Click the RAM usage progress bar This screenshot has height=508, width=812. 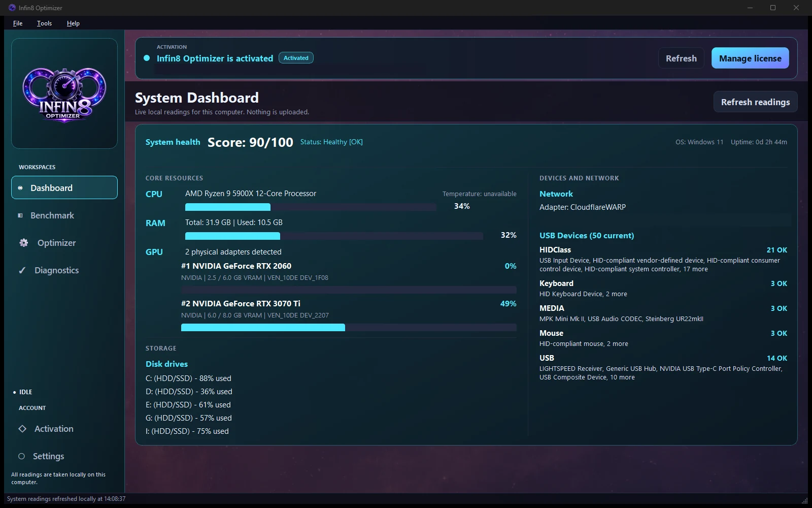coord(334,236)
